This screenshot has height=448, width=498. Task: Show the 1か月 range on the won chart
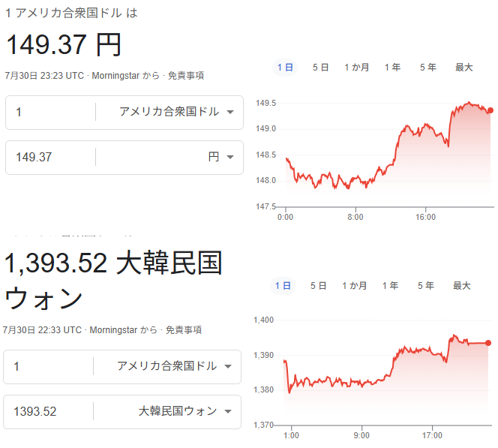click(x=355, y=286)
